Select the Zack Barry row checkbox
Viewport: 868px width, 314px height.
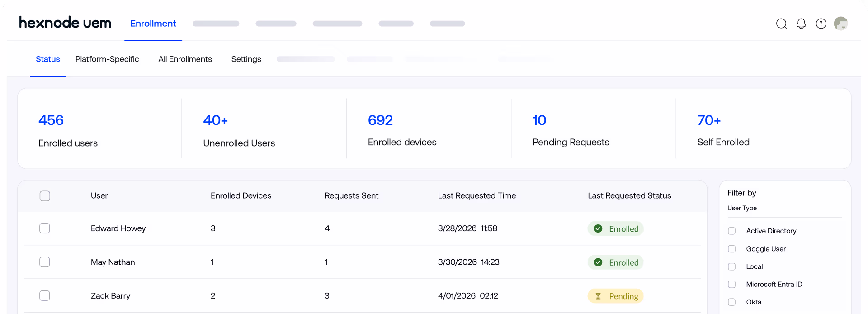(x=45, y=295)
